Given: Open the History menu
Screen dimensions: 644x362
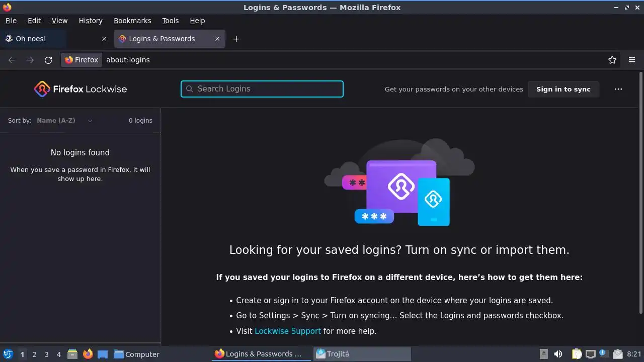Looking at the screenshot, I should [91, 21].
